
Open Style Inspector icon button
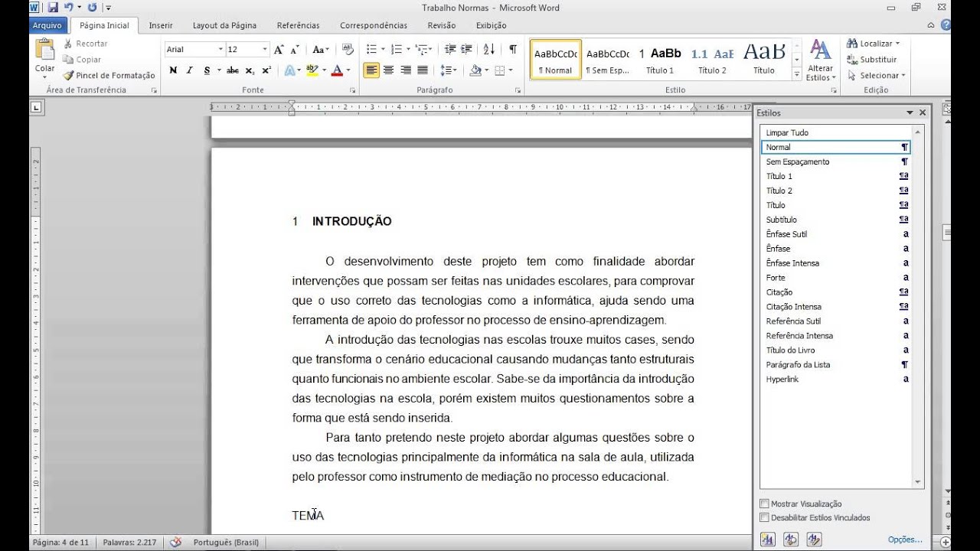point(791,540)
